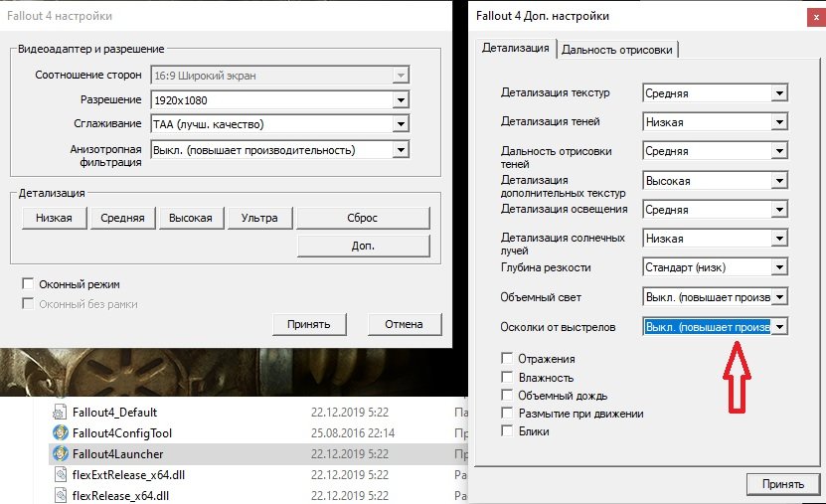
Task: Open the Анизотропная фильтрация dropdown
Action: pyautogui.click(x=400, y=149)
